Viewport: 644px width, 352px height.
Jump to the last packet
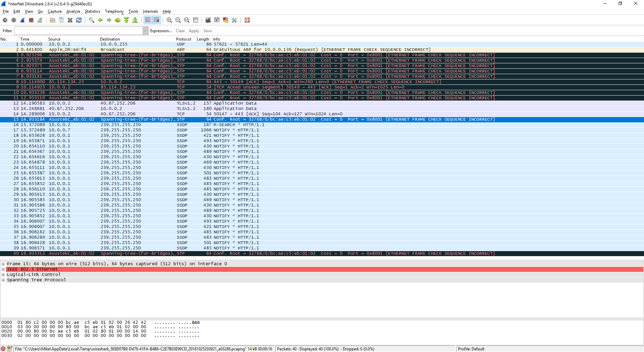coord(135,20)
